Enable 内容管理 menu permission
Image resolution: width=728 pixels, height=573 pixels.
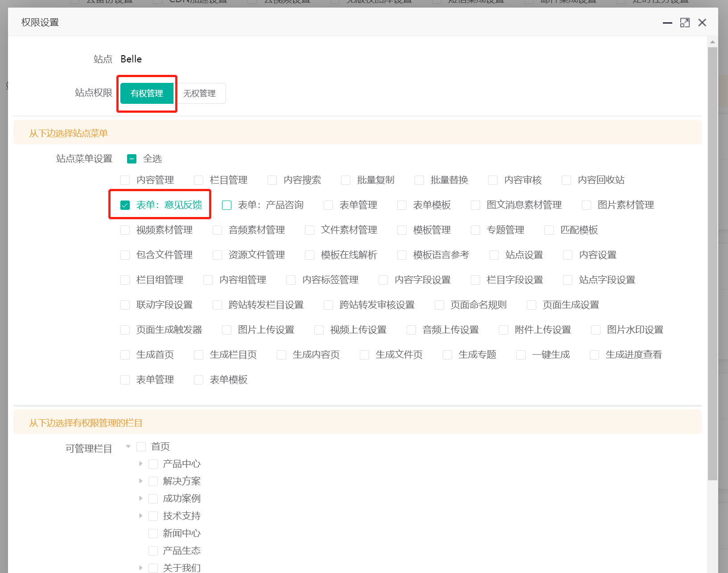point(125,180)
